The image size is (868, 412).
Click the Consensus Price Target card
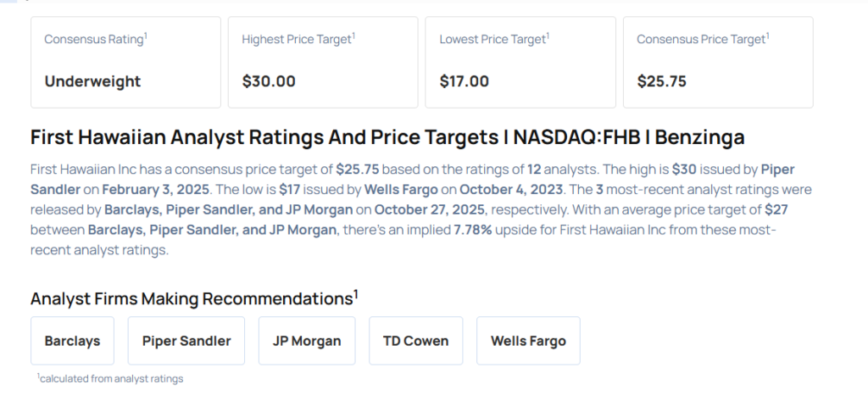717,62
